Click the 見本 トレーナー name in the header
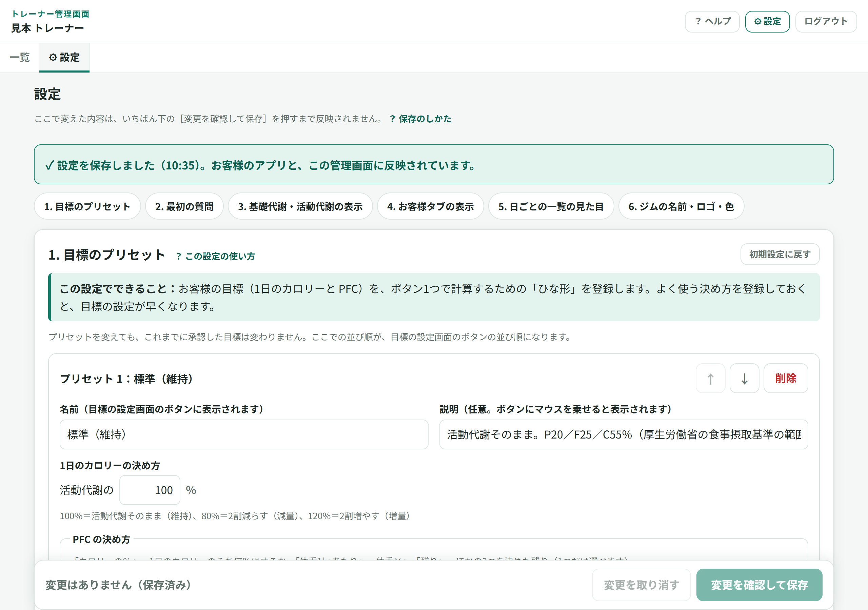 (47, 28)
